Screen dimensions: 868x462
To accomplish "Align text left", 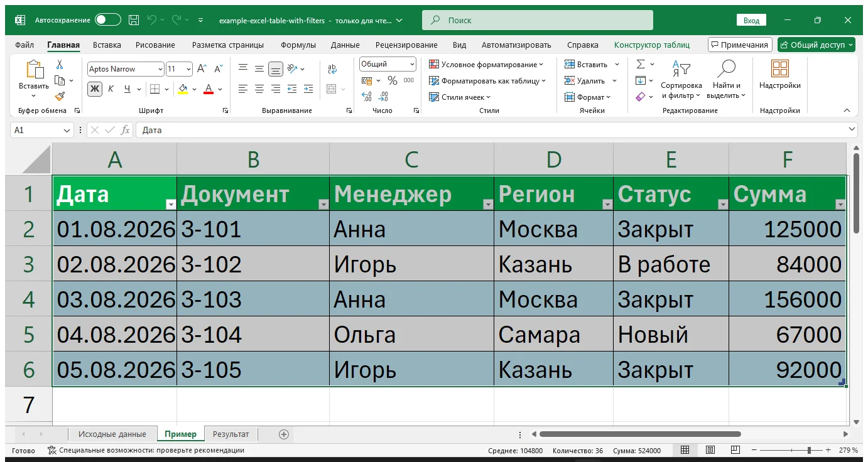I will (x=243, y=89).
